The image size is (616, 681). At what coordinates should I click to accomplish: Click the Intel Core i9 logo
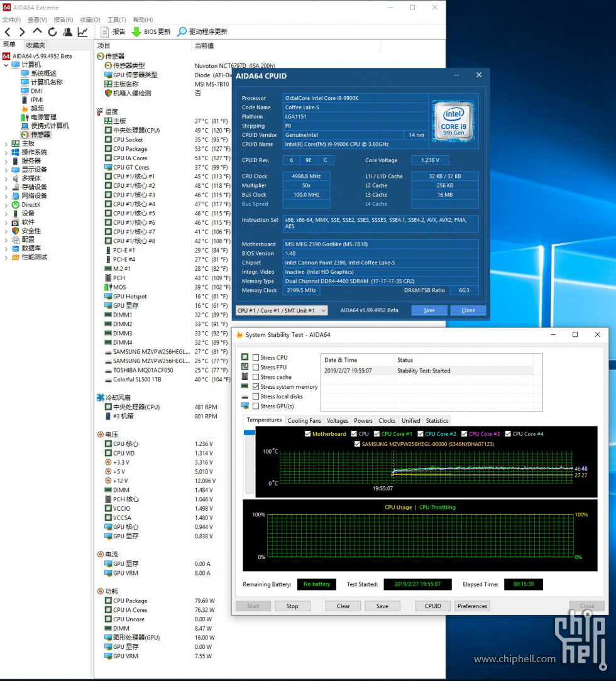click(x=454, y=121)
